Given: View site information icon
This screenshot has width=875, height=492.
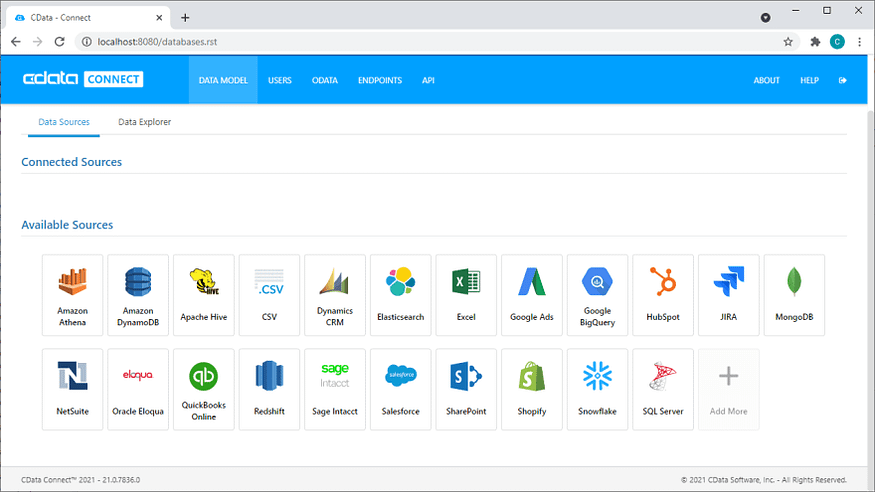Looking at the screenshot, I should [86, 42].
